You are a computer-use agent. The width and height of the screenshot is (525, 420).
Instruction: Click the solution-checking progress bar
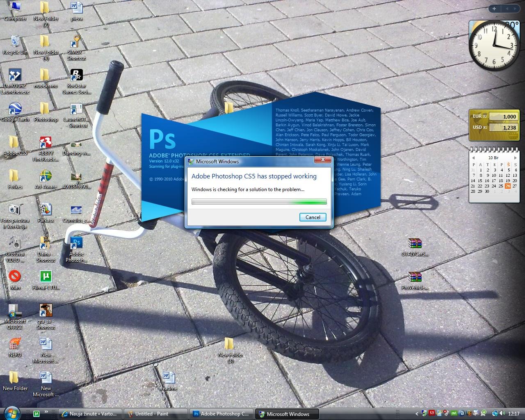259,202
